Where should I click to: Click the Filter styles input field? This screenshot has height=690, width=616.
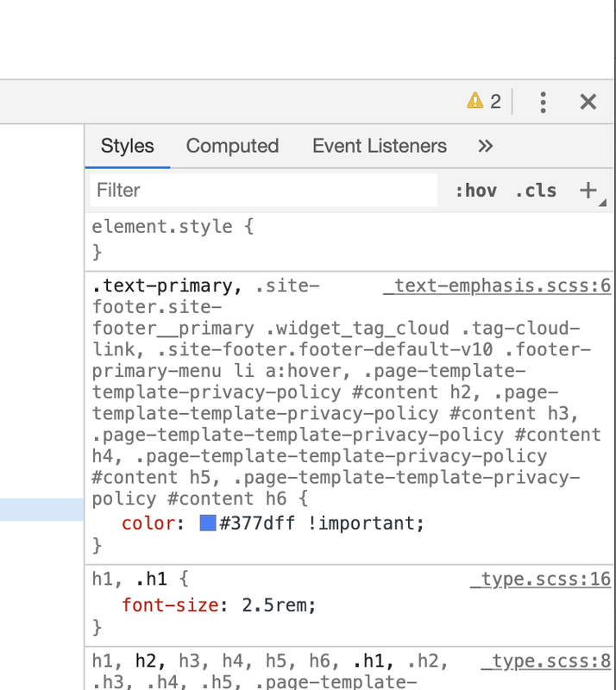click(263, 190)
